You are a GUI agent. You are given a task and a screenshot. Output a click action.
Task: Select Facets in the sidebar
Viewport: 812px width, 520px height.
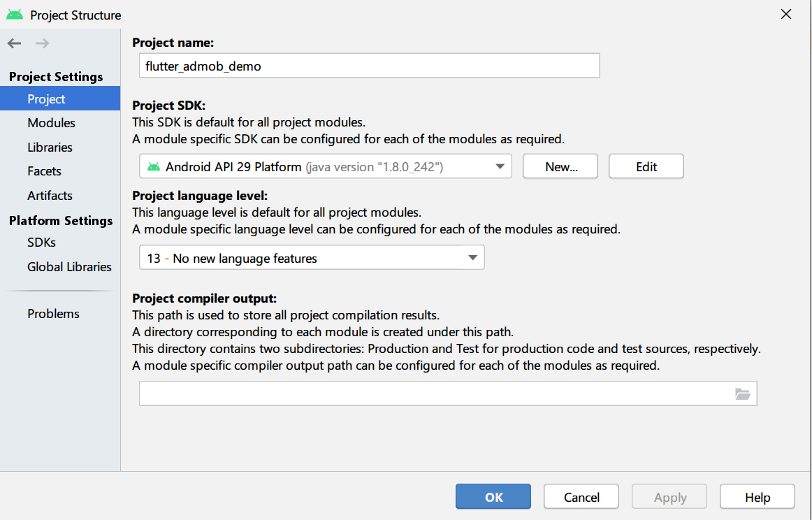(x=44, y=171)
